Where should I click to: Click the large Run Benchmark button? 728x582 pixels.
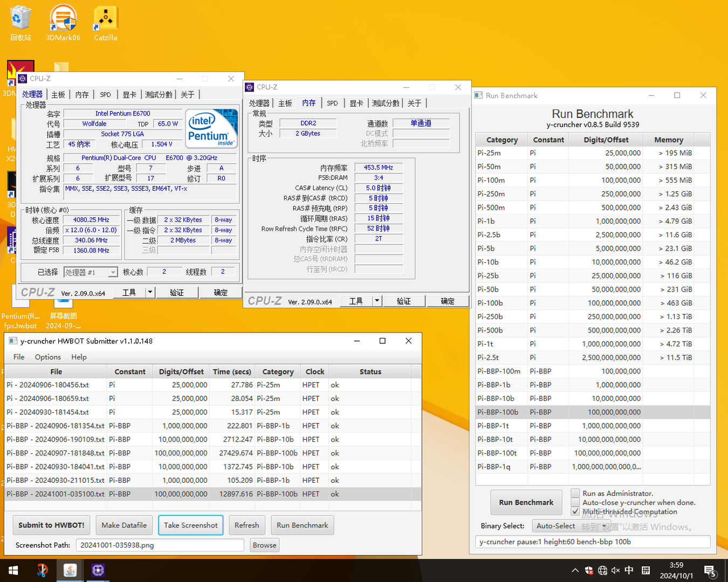(526, 502)
